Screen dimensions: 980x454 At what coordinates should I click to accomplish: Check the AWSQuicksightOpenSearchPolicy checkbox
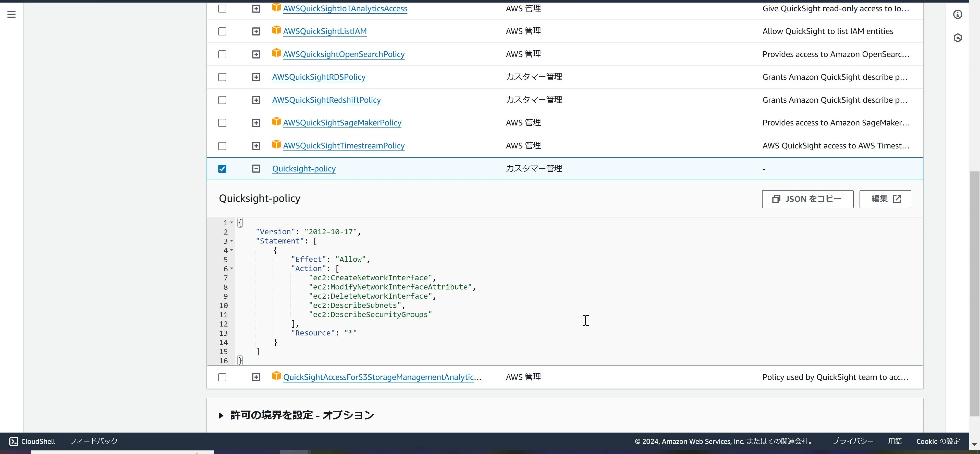[x=222, y=54]
